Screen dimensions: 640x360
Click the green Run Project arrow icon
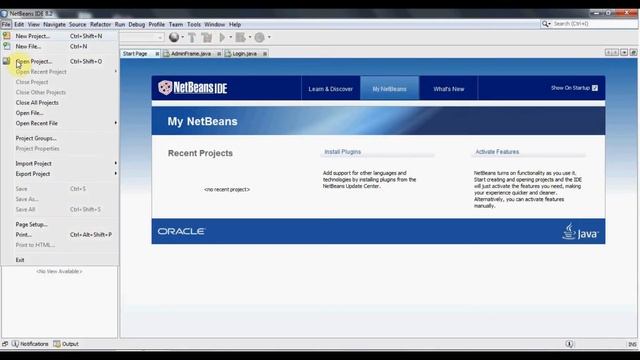[x=222, y=38]
